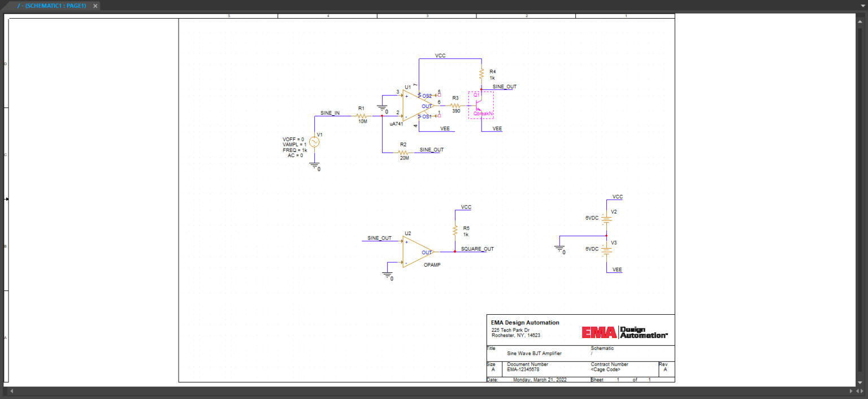
Task: Click the V3 battery symbol
Action: (606, 251)
